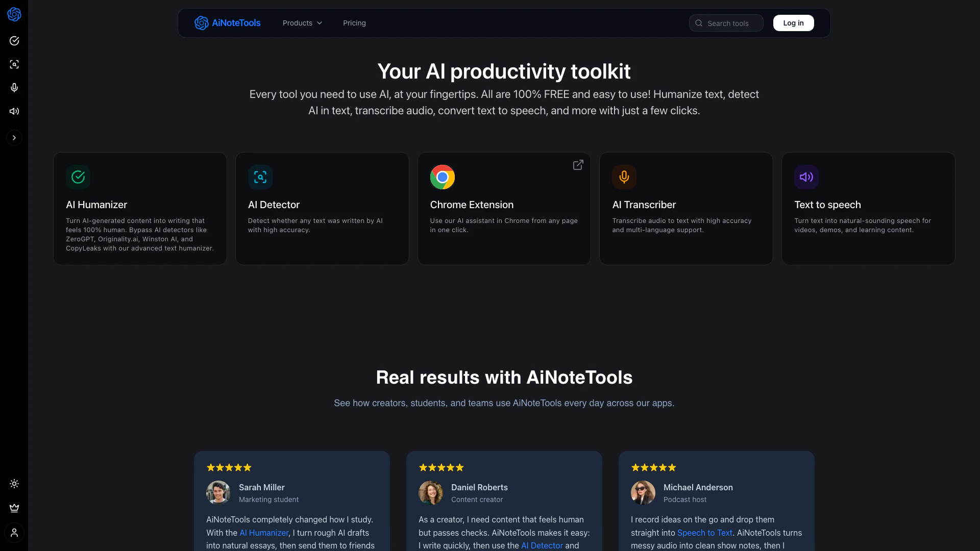Open AI Detector from sidebar scan icon
The image size is (980, 551).
14,64
